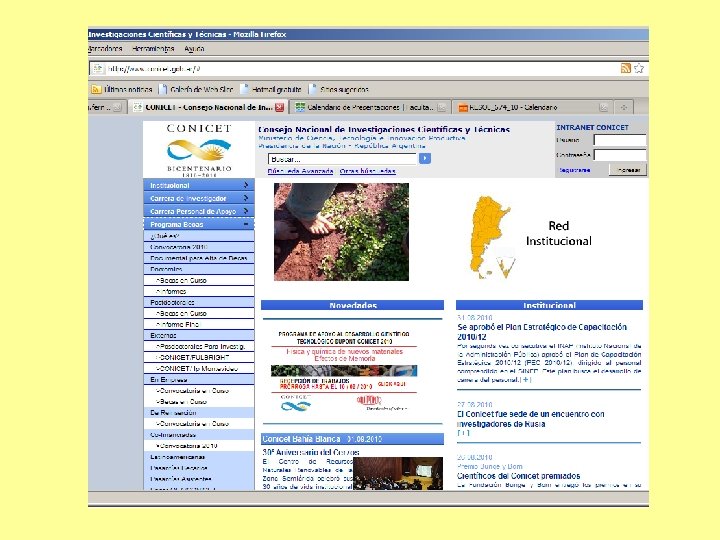Screen dimensions: 720x540
Task: Click the Ingresar login button
Action: (x=628, y=170)
